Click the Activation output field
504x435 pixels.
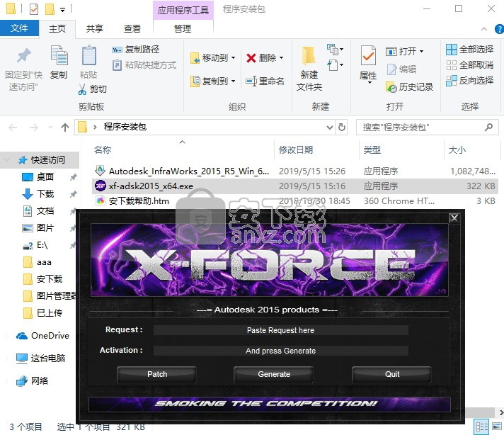tap(280, 351)
